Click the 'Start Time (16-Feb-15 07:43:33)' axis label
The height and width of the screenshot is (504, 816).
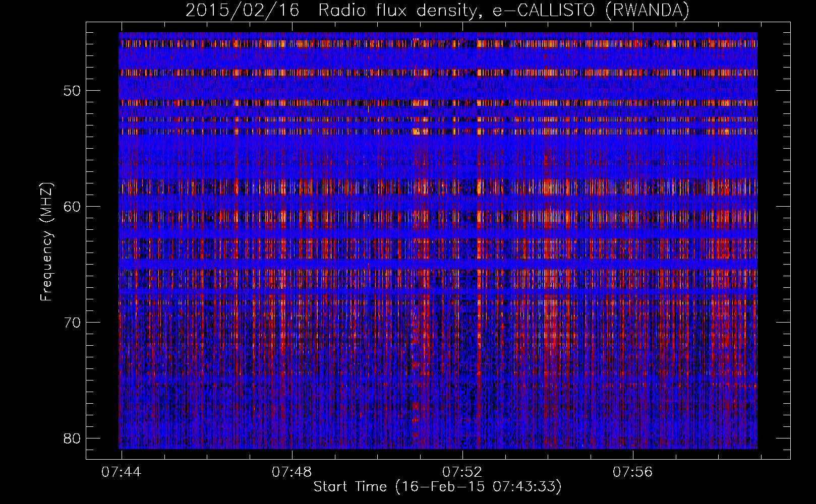(x=437, y=487)
